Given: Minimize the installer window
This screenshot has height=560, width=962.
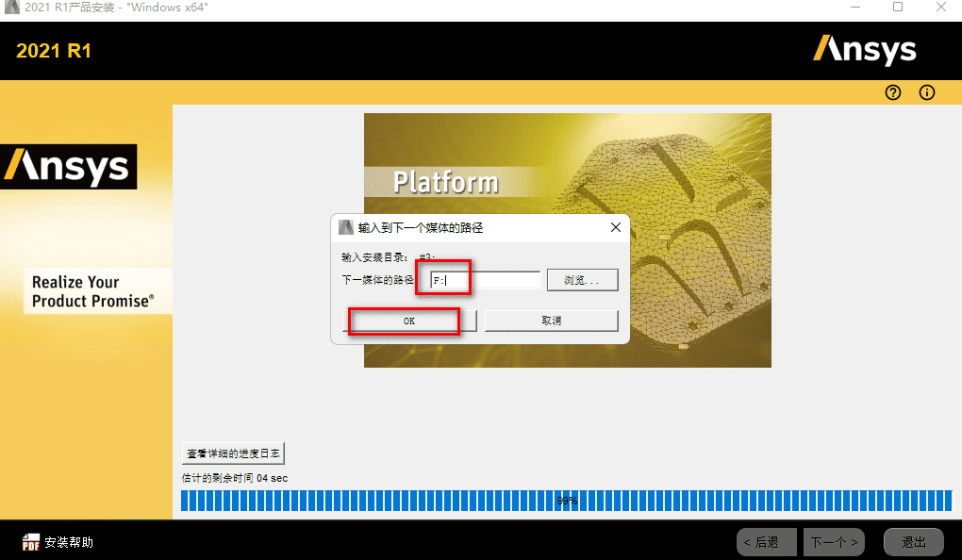Looking at the screenshot, I should [855, 8].
